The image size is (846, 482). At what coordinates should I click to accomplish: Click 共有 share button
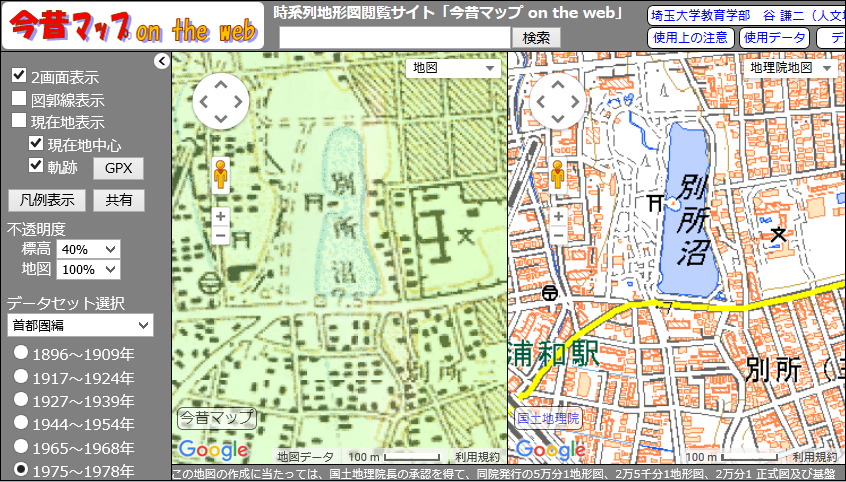pyautogui.click(x=119, y=200)
